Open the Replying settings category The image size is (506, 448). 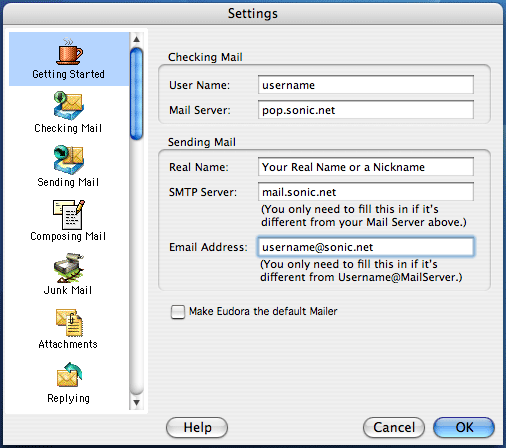pyautogui.click(x=68, y=383)
